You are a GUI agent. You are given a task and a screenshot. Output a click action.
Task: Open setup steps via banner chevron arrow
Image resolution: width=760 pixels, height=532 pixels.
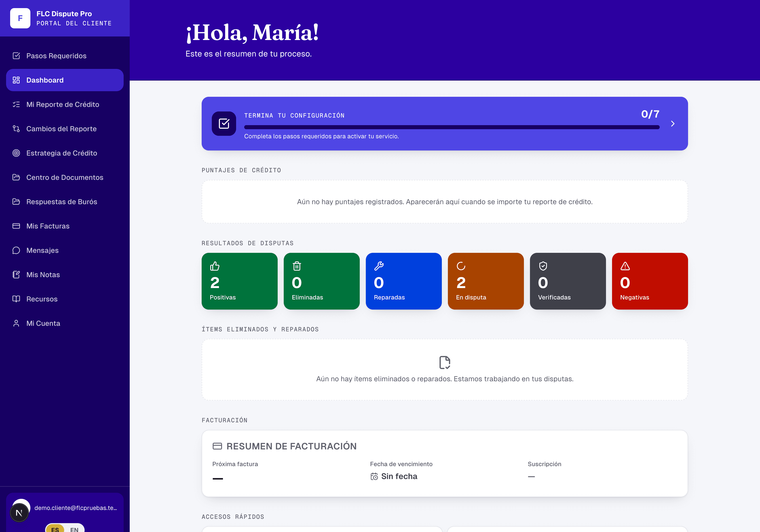pyautogui.click(x=673, y=123)
